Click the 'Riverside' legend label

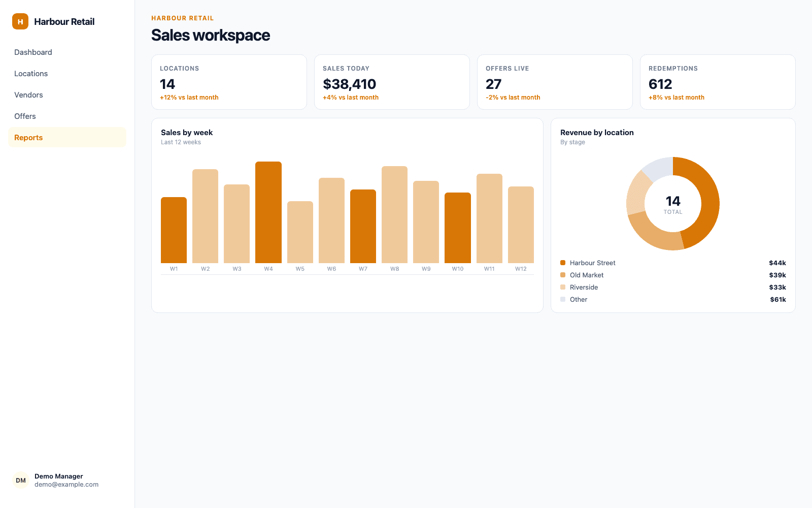click(x=584, y=287)
